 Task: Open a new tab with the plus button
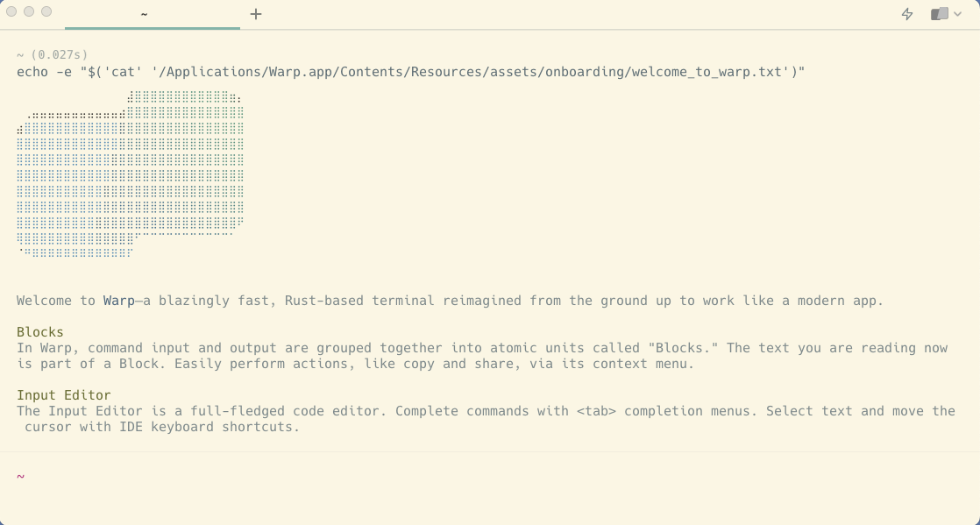[256, 14]
